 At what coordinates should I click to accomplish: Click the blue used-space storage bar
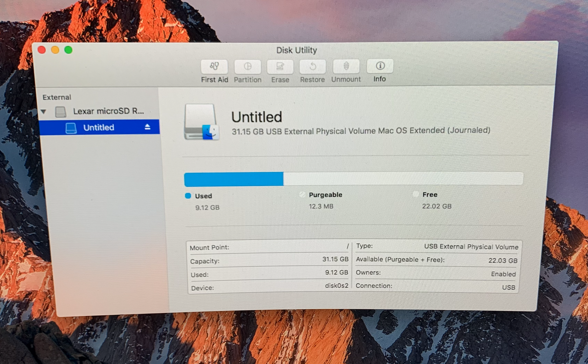[234, 179]
